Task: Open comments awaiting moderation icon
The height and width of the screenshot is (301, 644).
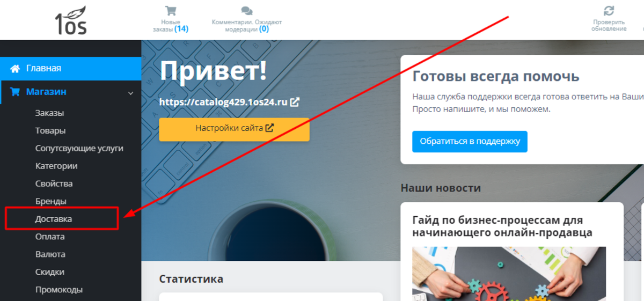Action: 247,11
